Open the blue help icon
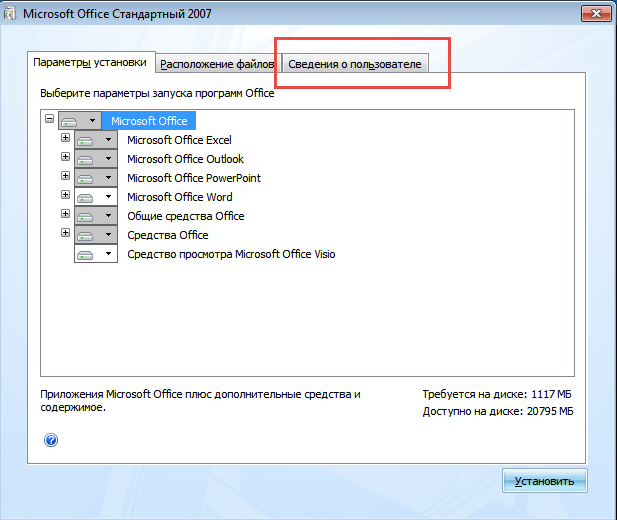 pyautogui.click(x=51, y=440)
